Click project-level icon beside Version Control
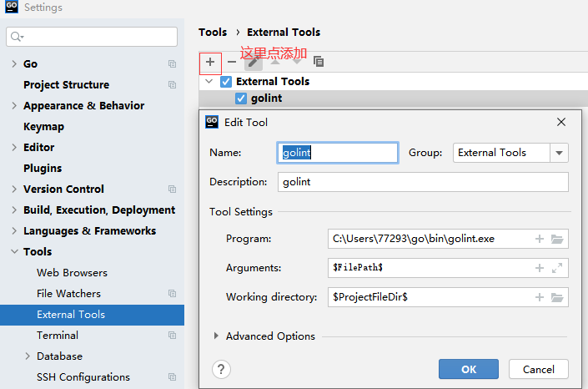 [x=172, y=189]
